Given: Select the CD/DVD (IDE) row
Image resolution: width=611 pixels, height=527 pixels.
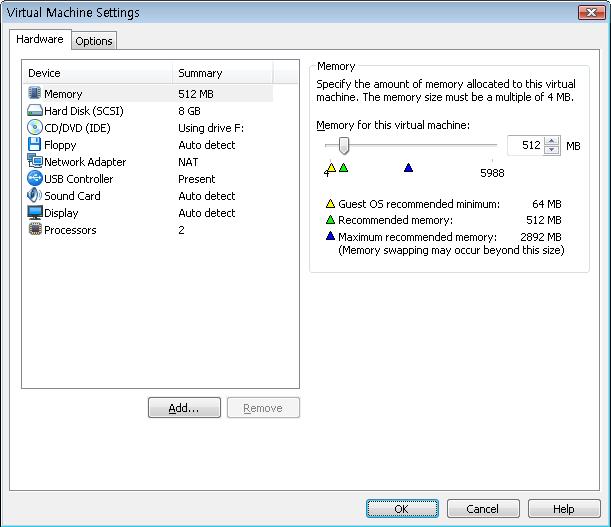Looking at the screenshot, I should click(x=148, y=128).
